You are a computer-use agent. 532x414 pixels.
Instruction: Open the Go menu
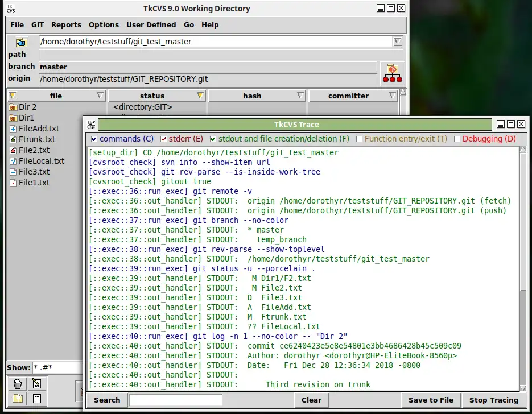click(x=189, y=25)
